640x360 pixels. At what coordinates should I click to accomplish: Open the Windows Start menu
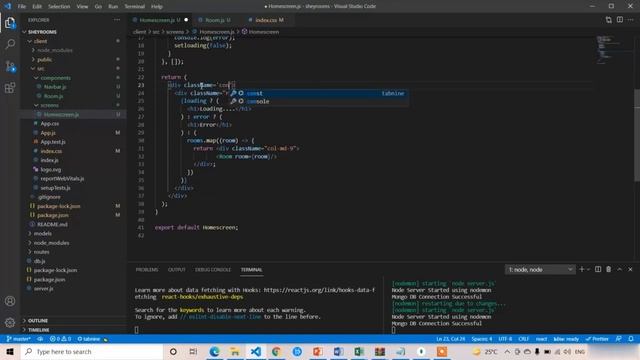10,351
